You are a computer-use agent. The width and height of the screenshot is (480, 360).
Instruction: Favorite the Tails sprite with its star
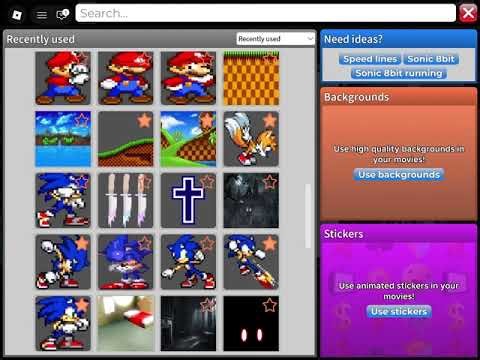tap(269, 120)
